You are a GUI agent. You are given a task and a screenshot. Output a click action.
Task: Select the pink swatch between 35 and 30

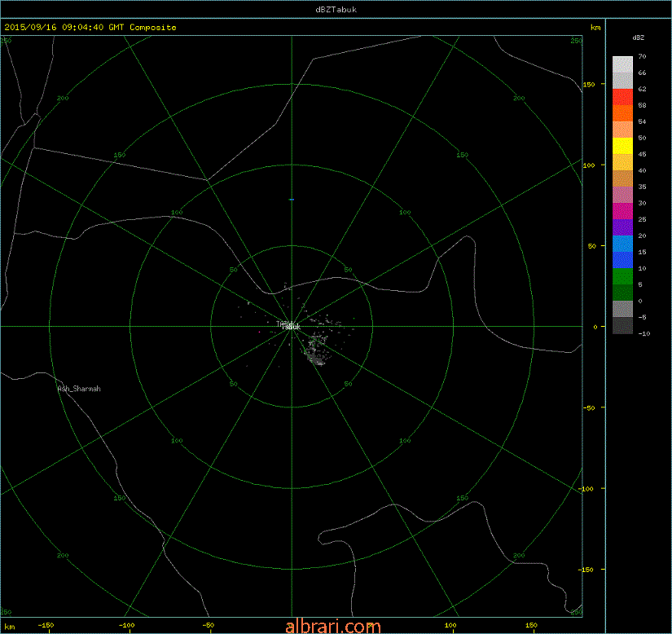point(622,195)
